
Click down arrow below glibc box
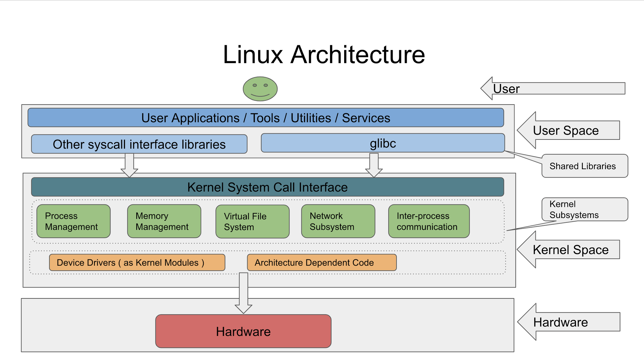click(374, 165)
